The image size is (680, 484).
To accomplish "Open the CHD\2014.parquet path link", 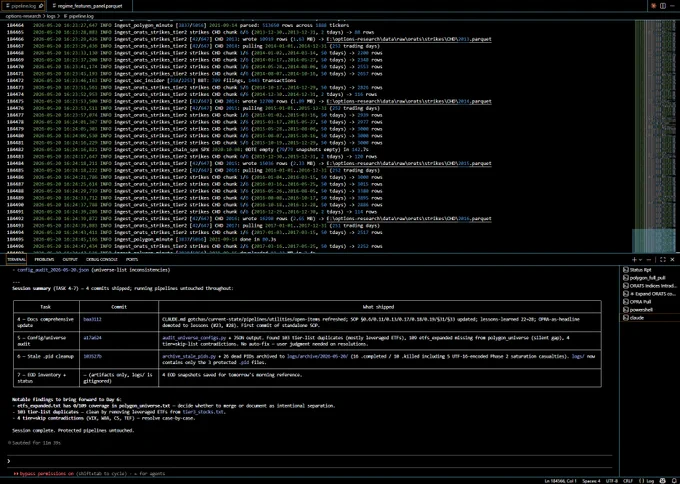I will pos(409,101).
